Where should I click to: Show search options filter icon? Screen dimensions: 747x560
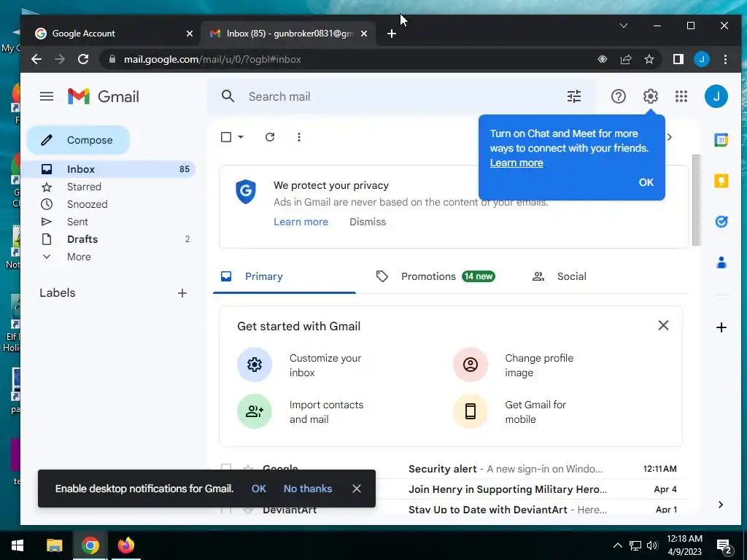574,96
